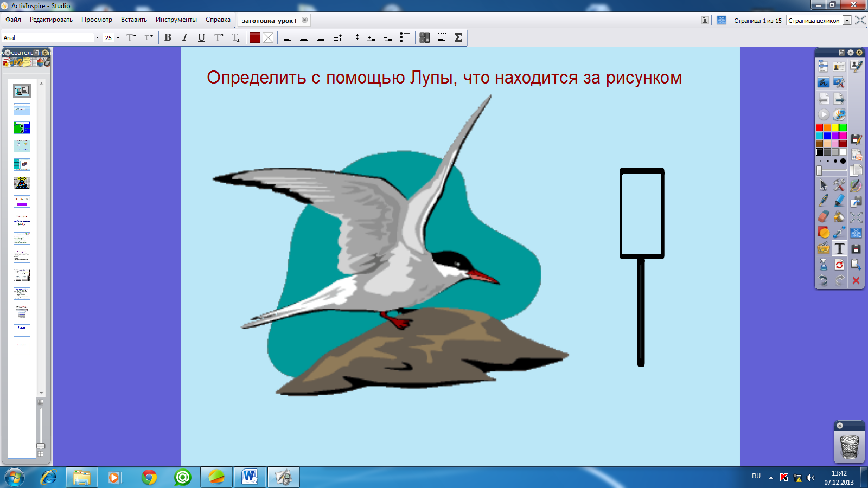868x488 pixels.
Task: Open the flipchart trash bin
Action: click(850, 447)
